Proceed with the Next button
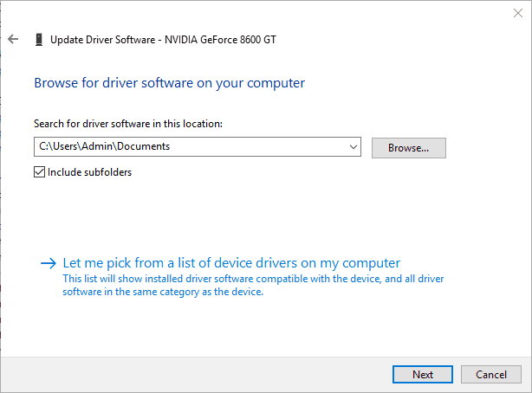The width and height of the screenshot is (532, 393). click(423, 374)
